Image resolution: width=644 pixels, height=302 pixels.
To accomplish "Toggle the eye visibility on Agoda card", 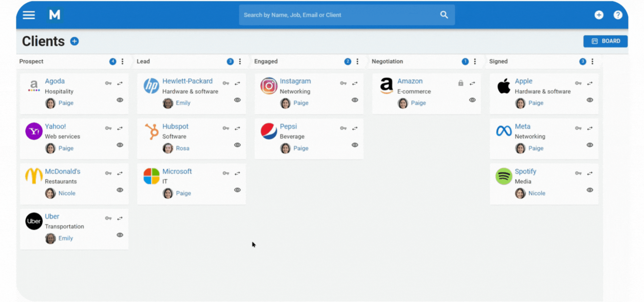I will point(120,100).
